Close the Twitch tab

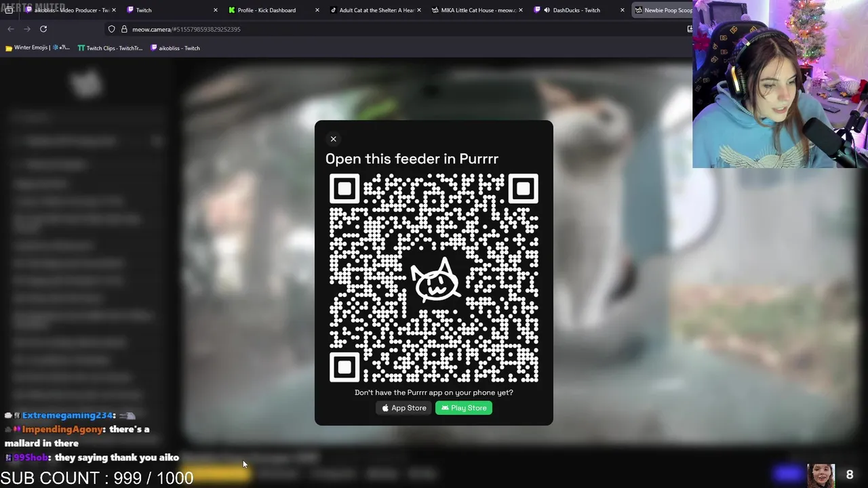coord(215,10)
